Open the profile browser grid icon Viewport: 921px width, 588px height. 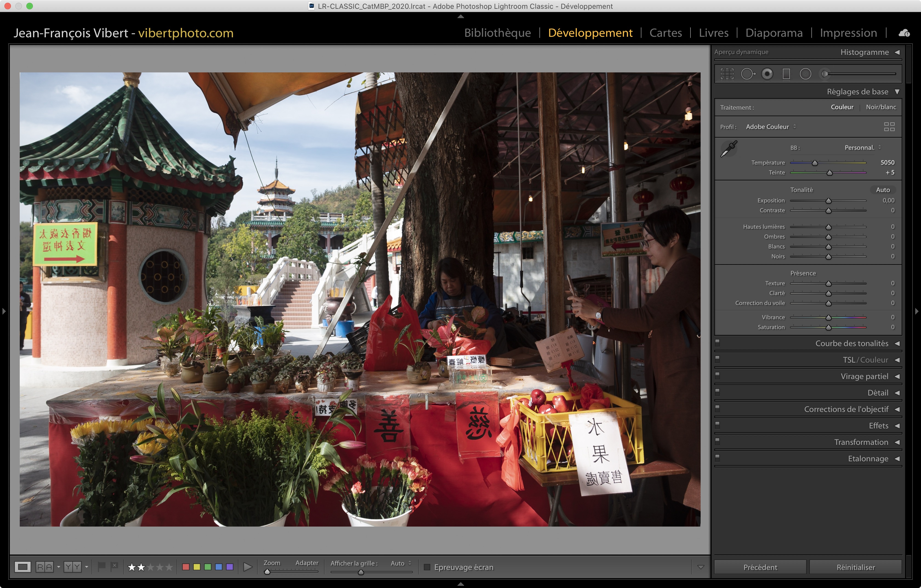point(889,127)
